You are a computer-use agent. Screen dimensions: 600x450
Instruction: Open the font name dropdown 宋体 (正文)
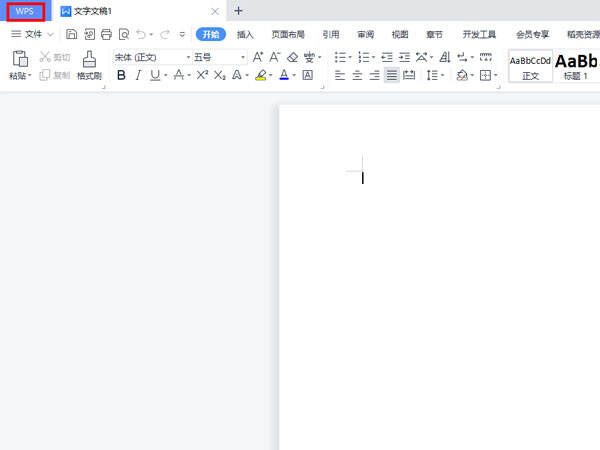[152, 57]
